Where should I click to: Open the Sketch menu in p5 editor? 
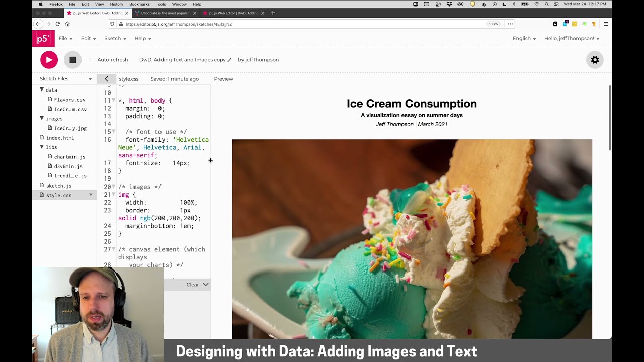click(115, 38)
